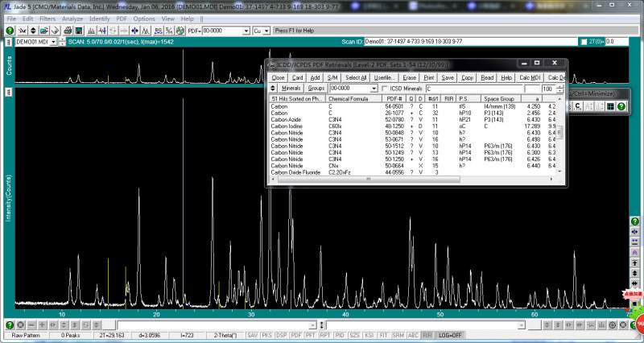This screenshot has height=343, width=644.
Task: Click the green help icon in main toolbar
Action: pos(10,31)
